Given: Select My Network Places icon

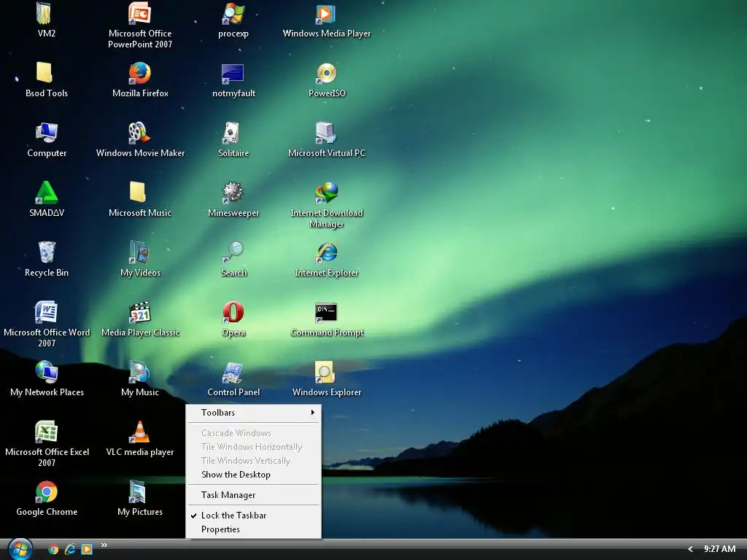Looking at the screenshot, I should (47, 372).
